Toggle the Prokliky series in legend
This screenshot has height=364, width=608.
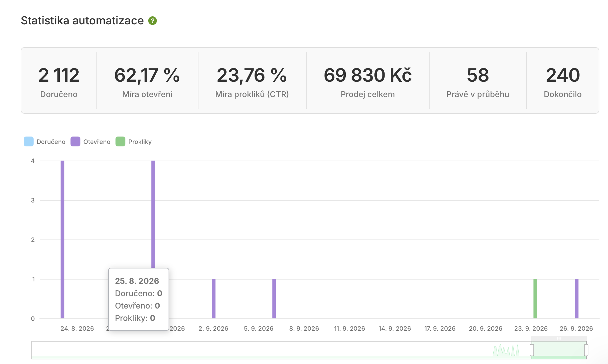134,141
